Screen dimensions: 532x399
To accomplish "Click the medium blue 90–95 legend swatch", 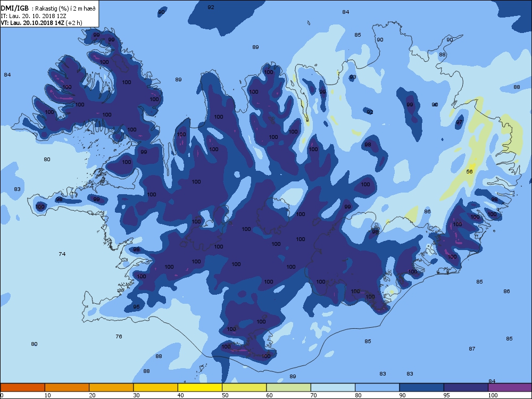I will pyautogui.click(x=422, y=387).
